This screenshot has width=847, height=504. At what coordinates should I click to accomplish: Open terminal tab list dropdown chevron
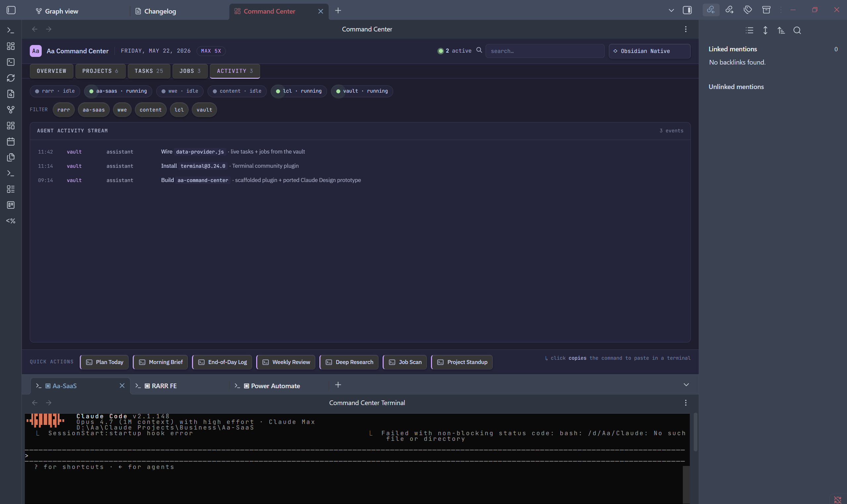coord(686,385)
